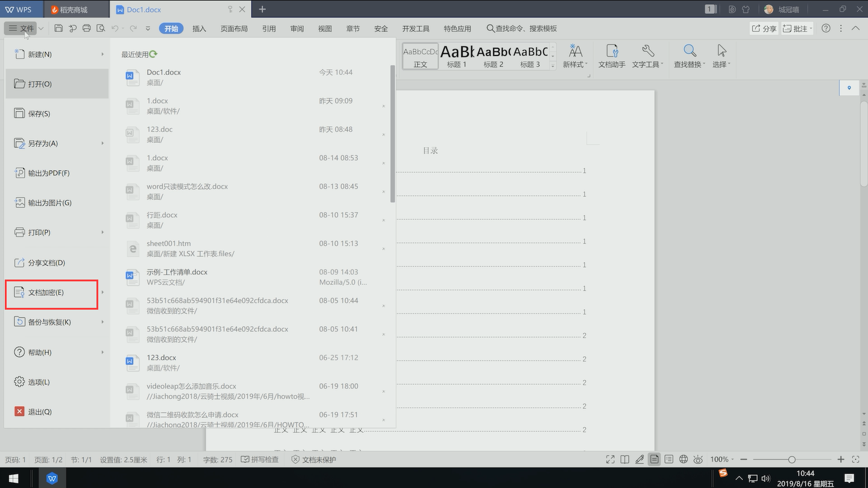868x488 pixels.
Task: Refresh the 最近使用 recent files list
Action: (x=154, y=54)
